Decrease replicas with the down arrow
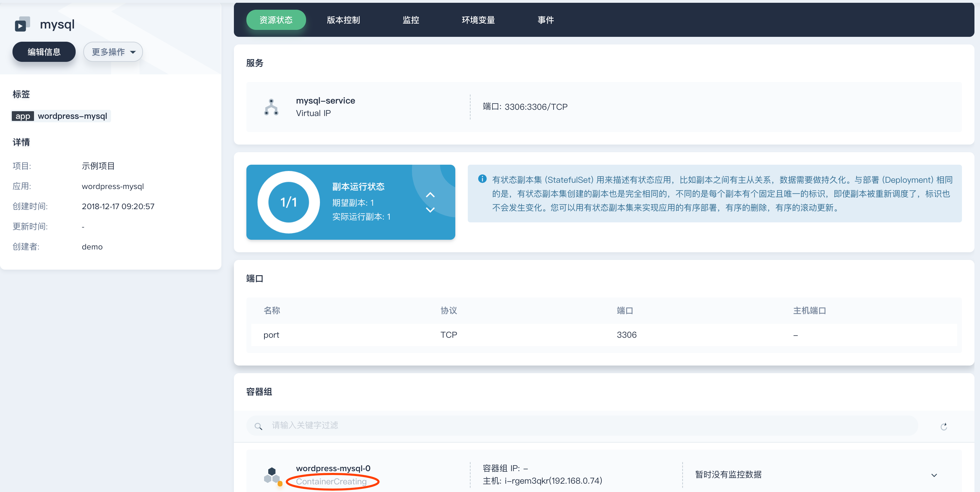This screenshot has width=980, height=492. click(430, 210)
